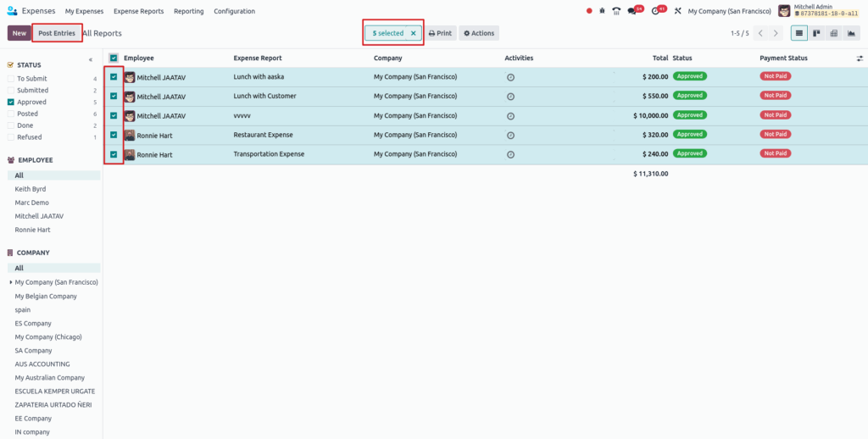
Task: Click the Print button
Action: [440, 33]
